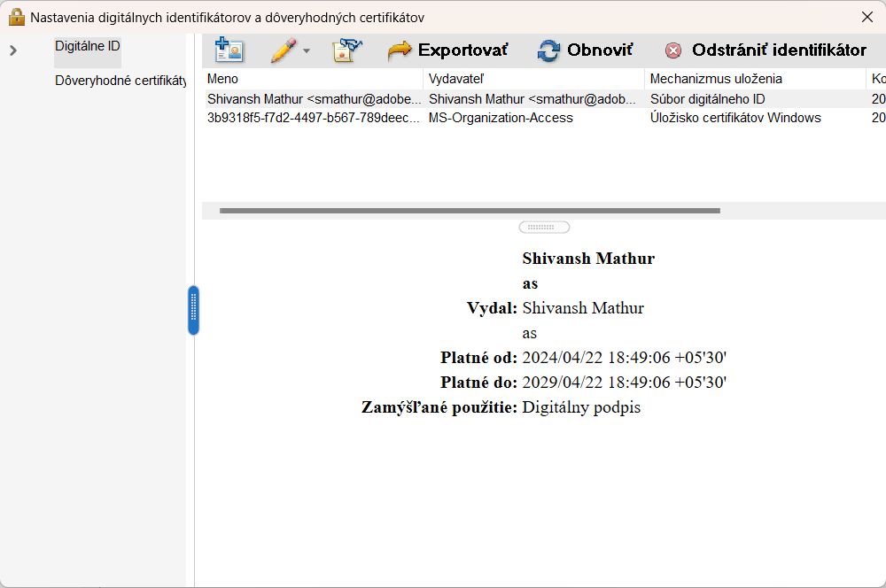
Task: Add a new digital ID
Action: pos(229,50)
